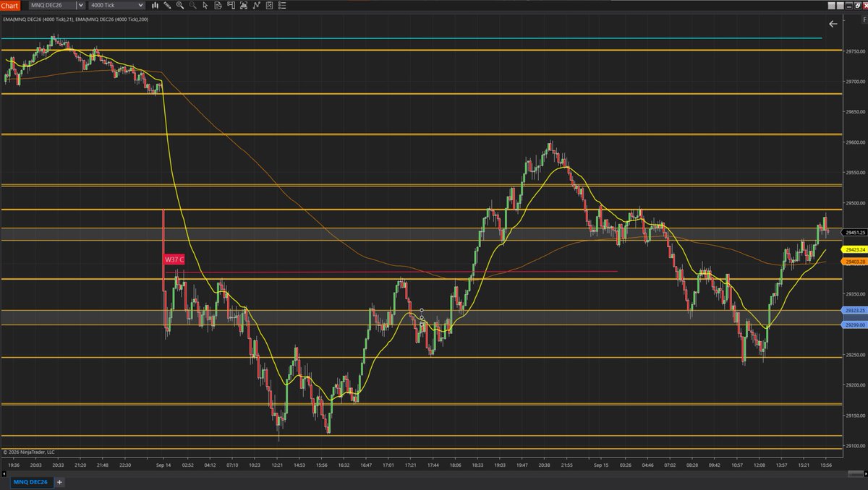
Task: Open the Chart Trader icon
Action: (x=231, y=5)
